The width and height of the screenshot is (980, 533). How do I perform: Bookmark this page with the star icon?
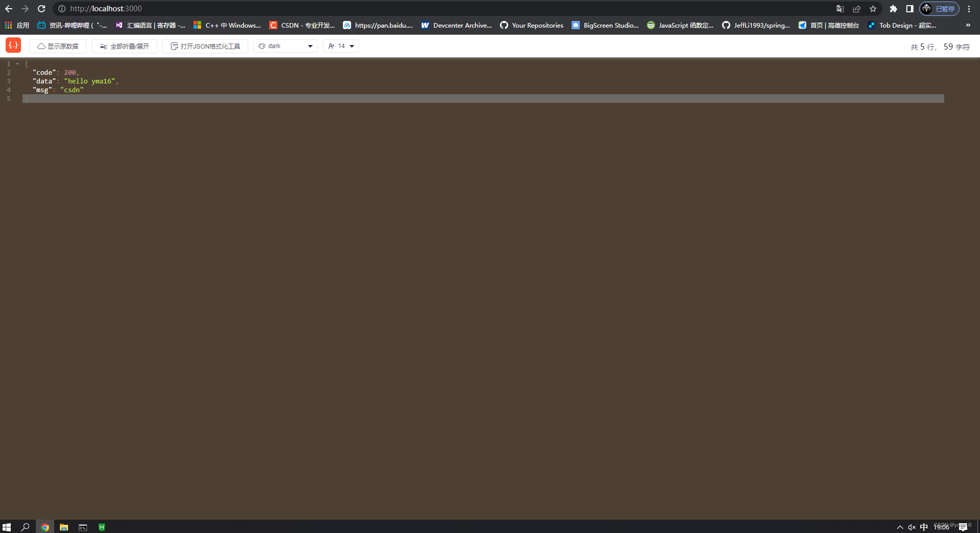point(873,9)
